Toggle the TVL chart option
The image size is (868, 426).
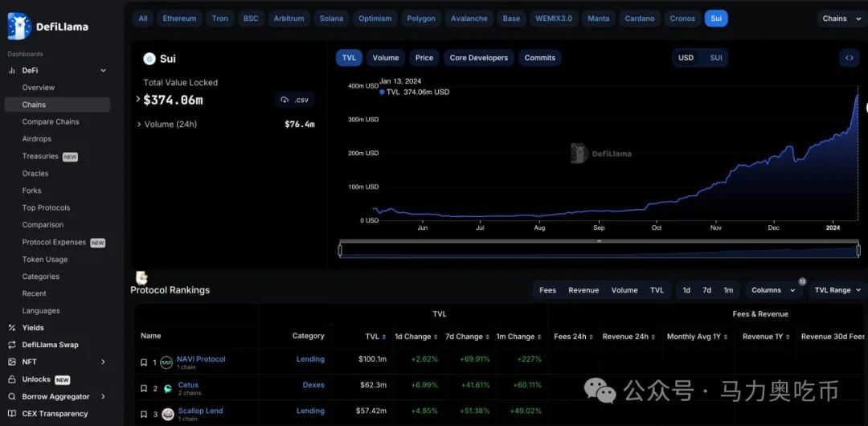tap(349, 58)
